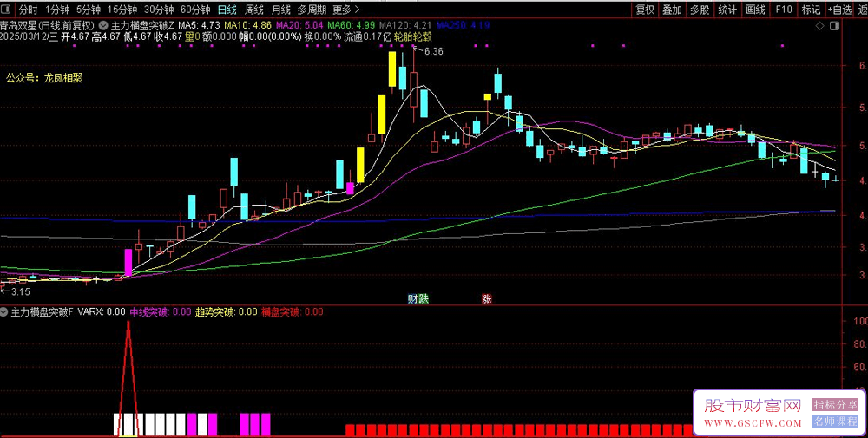
Task: Click the first magenta breakout candle above the 3.15 label
Action: (x=128, y=262)
